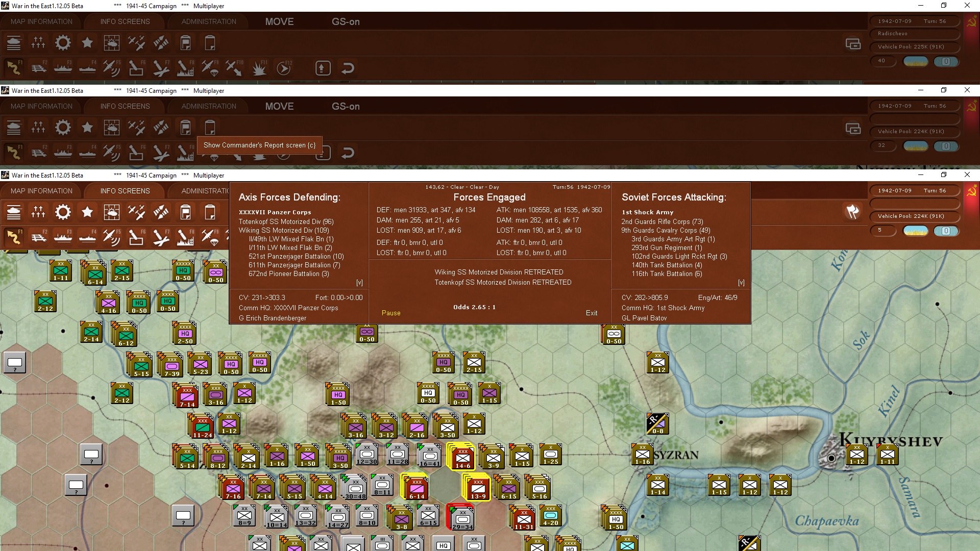Open MAP INFORMATION tab in middle window
980x551 pixels.
click(41, 106)
